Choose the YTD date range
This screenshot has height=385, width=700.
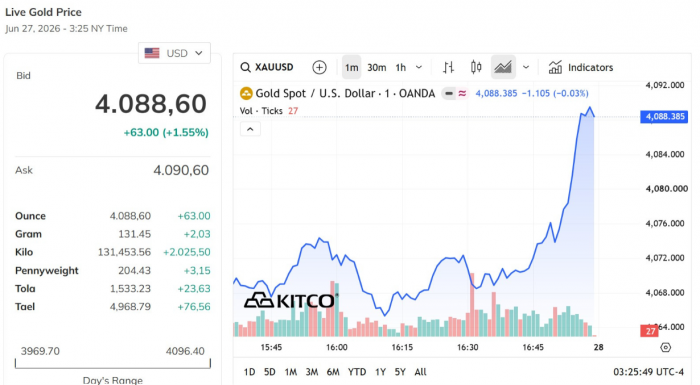click(x=357, y=372)
